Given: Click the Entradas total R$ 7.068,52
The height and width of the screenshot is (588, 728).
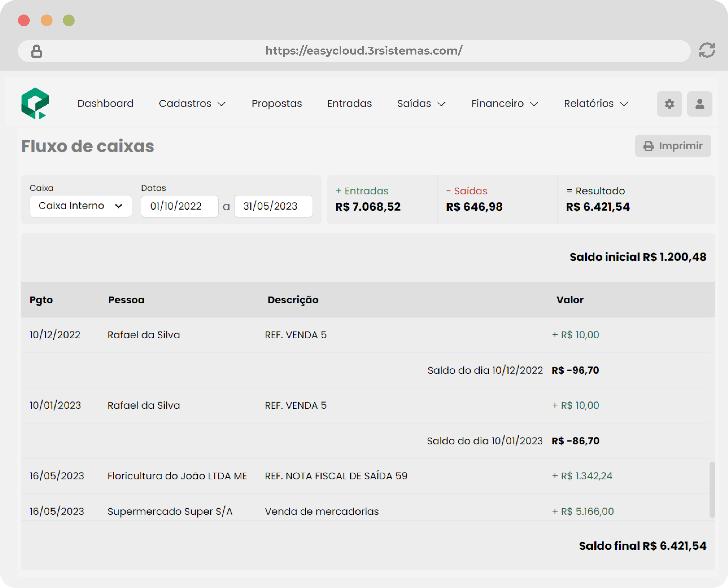Looking at the screenshot, I should (368, 207).
